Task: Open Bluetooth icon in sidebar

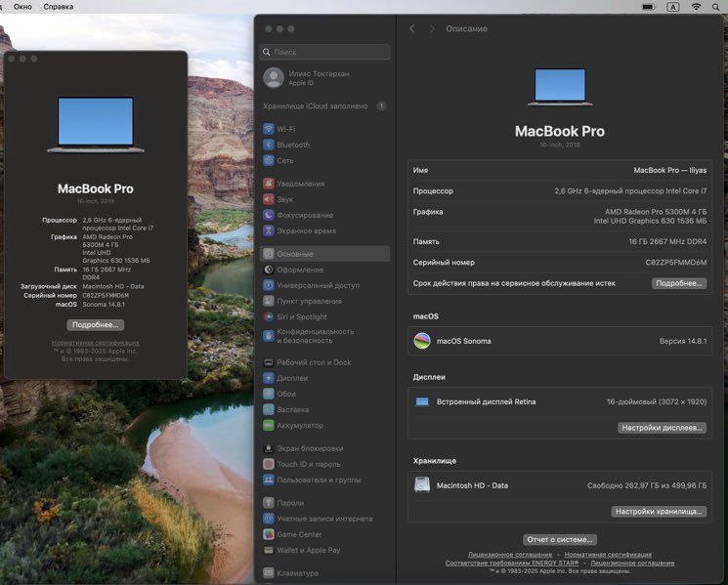Action: pyautogui.click(x=269, y=145)
